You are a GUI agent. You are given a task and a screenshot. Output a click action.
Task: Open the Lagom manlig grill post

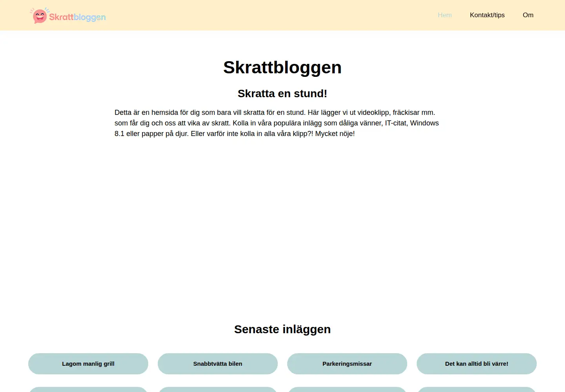[88, 364]
